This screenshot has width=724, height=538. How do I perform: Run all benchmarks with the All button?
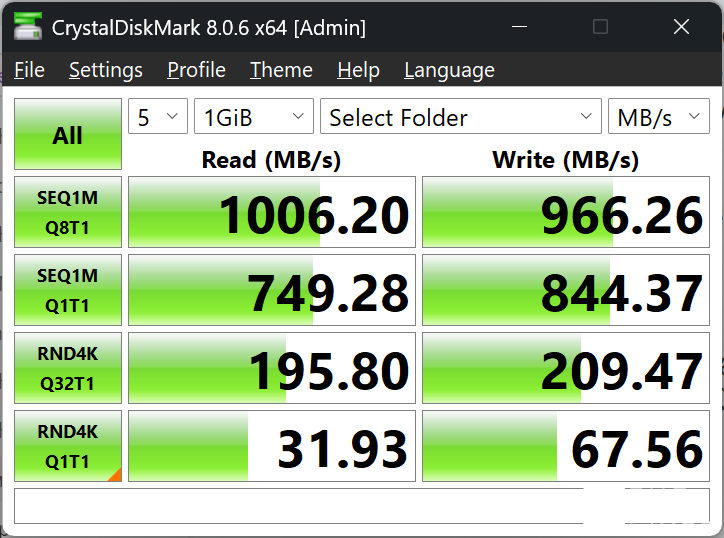[68, 134]
